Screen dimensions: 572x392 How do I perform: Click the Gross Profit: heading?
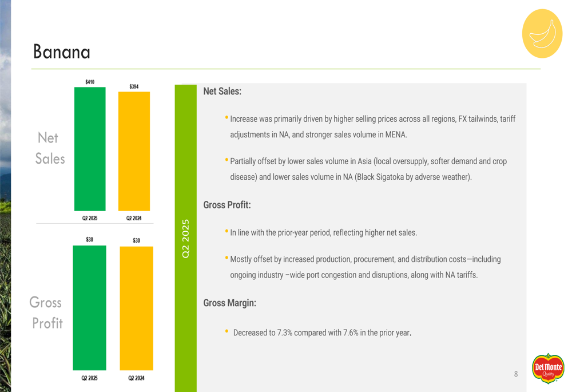tap(227, 205)
